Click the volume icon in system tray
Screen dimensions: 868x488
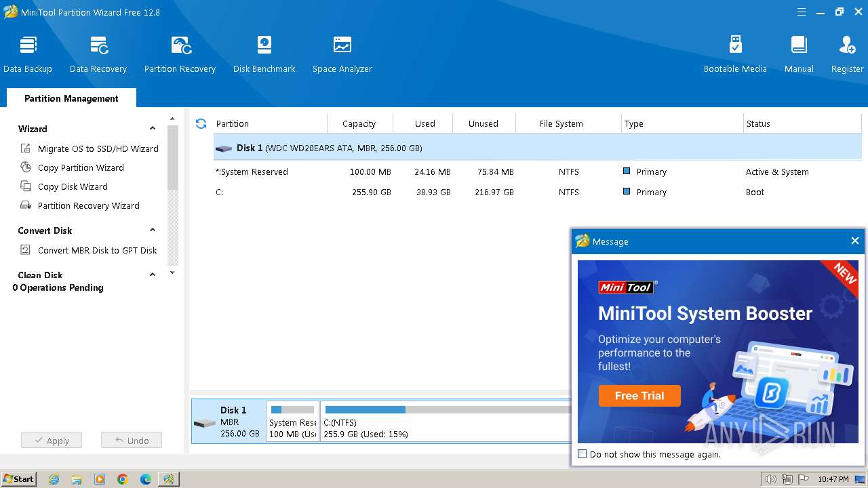pos(770,479)
